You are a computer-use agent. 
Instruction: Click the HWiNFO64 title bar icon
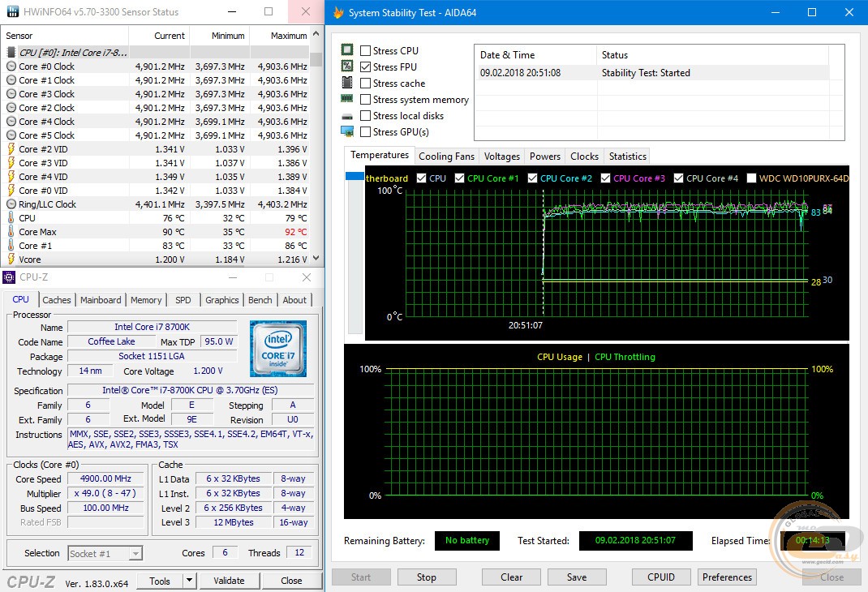point(12,11)
